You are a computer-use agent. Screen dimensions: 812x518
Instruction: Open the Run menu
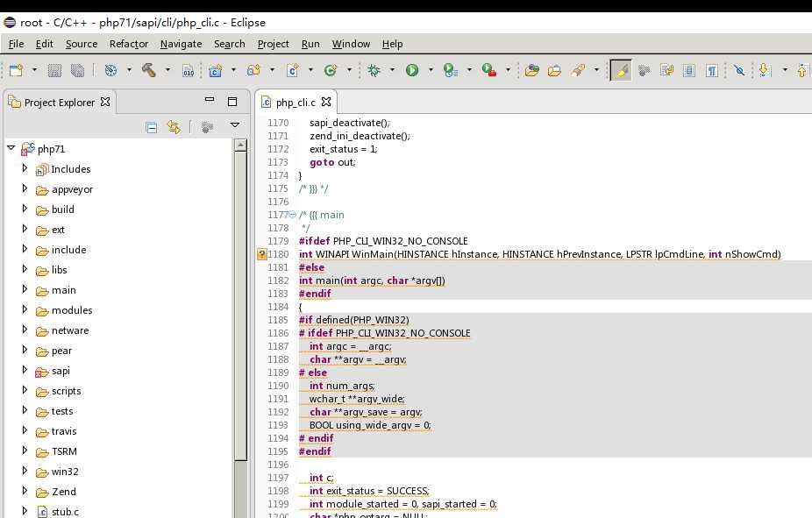310,44
